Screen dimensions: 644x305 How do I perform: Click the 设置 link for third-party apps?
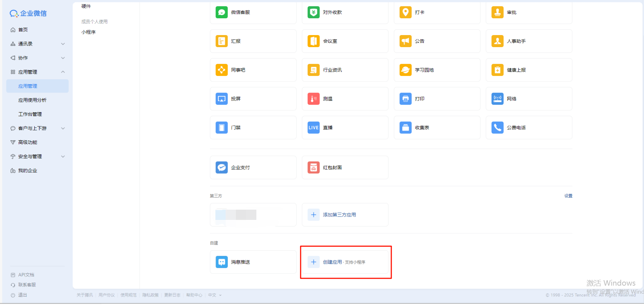(568, 196)
